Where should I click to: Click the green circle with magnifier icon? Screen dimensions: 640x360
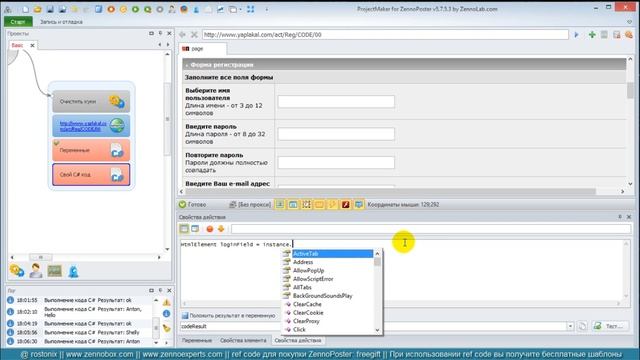(147, 9)
